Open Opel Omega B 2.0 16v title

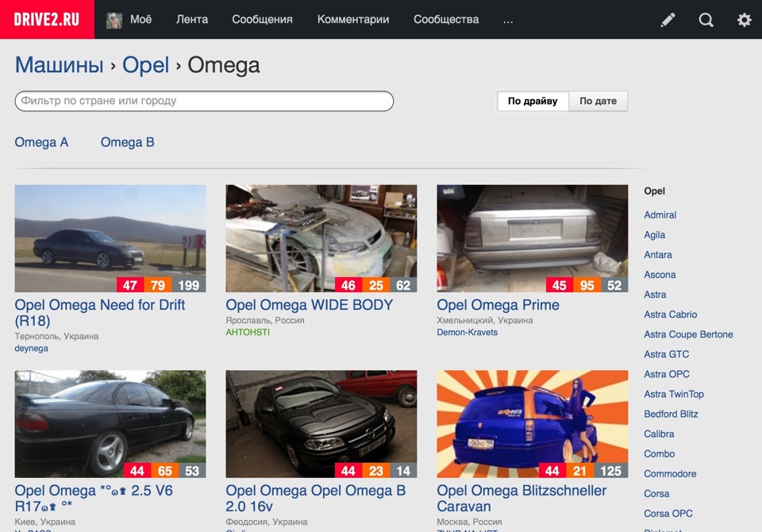(x=315, y=499)
